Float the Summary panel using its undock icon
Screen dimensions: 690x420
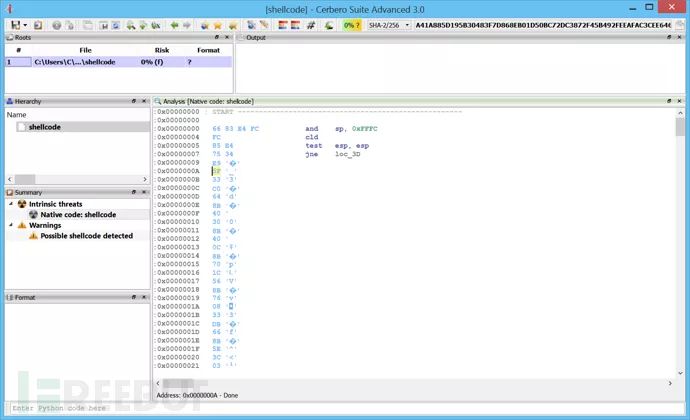134,192
